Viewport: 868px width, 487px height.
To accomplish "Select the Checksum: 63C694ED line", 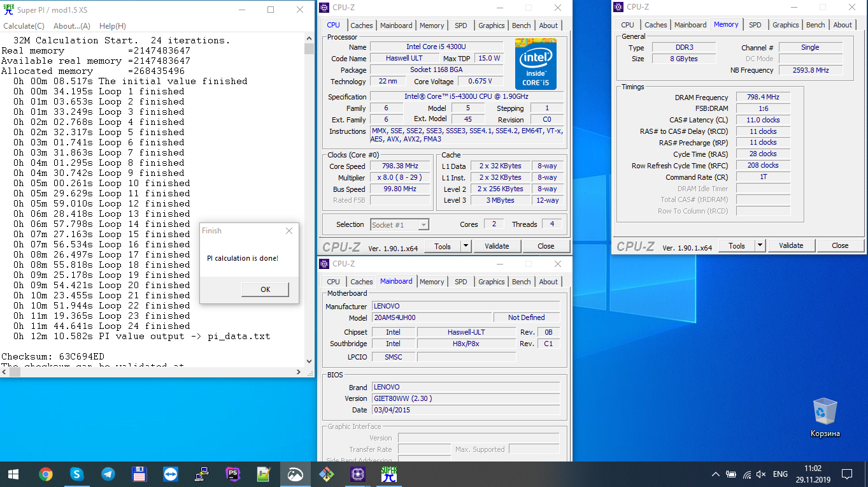I will pos(53,356).
